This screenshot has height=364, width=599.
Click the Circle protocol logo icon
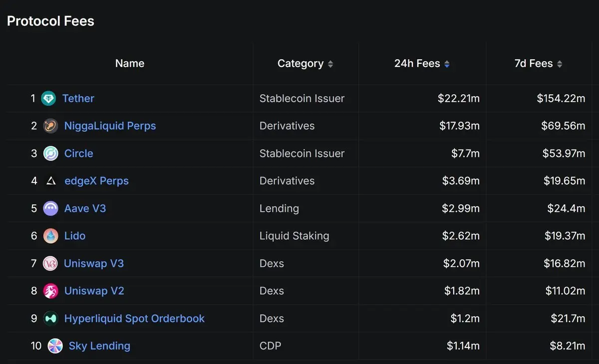coord(50,154)
